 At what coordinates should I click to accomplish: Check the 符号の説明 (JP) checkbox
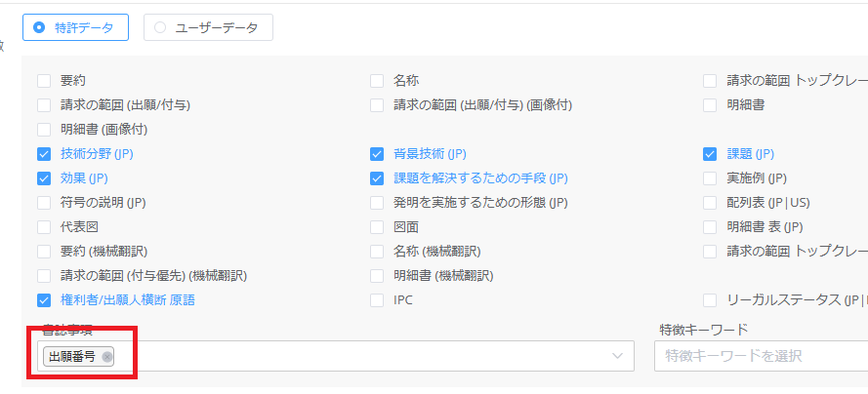44,203
